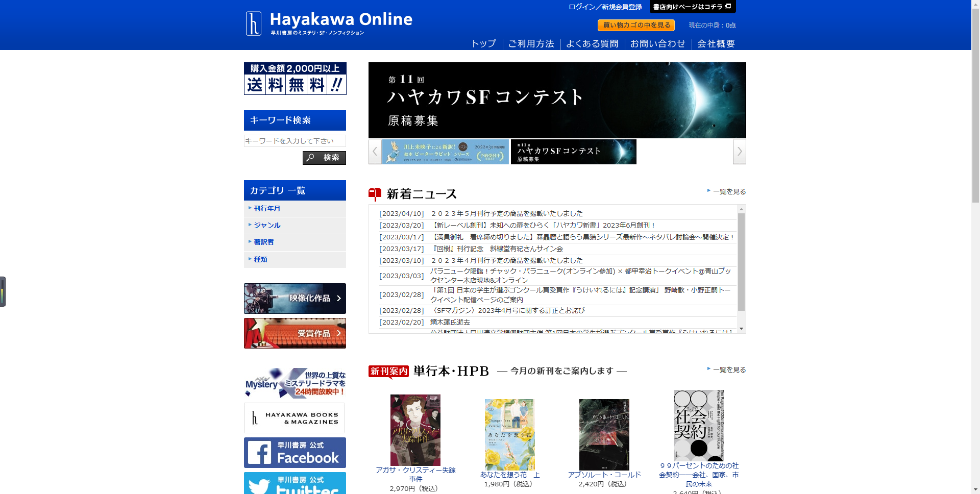Open 一覧を見る for 新着ニュース
The height and width of the screenshot is (494, 980).
729,191
